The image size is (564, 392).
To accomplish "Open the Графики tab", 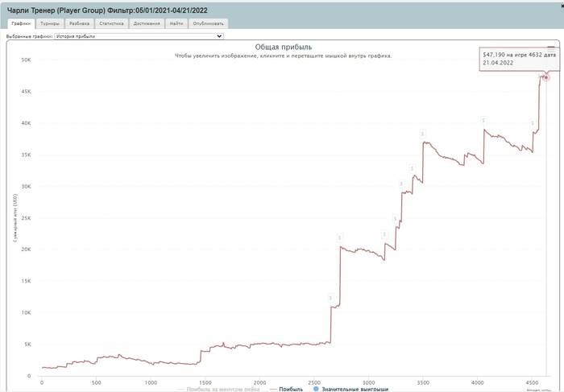I will click(21, 23).
